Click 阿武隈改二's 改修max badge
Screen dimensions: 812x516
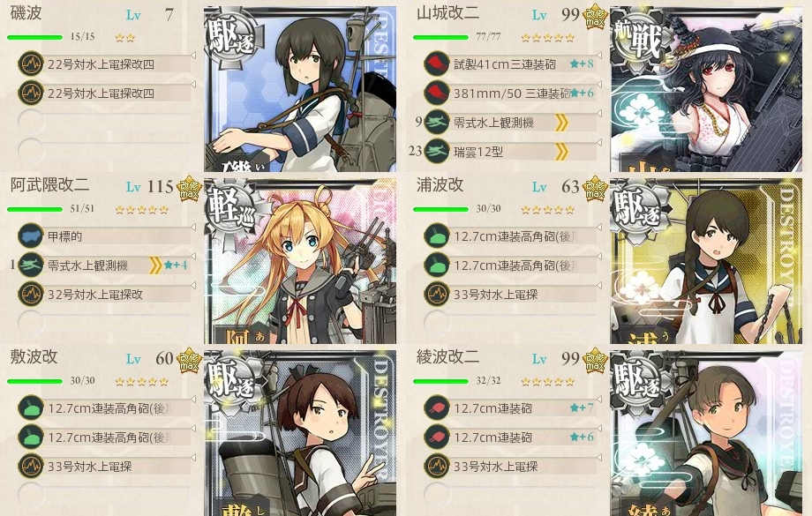click(x=190, y=189)
